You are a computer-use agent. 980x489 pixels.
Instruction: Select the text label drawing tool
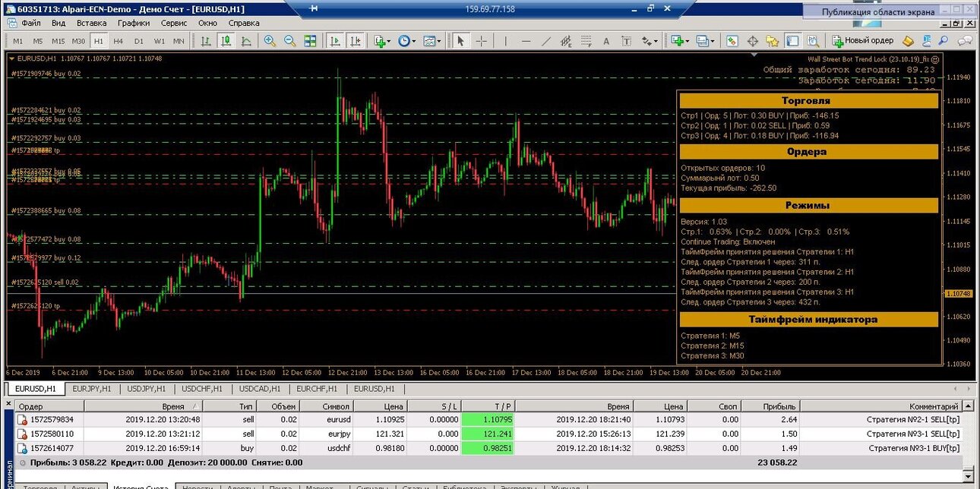[x=626, y=41]
